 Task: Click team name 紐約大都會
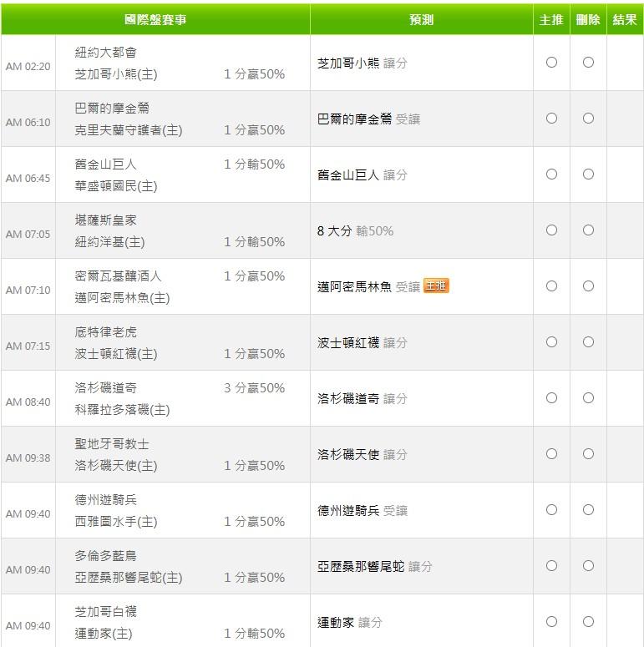click(106, 53)
